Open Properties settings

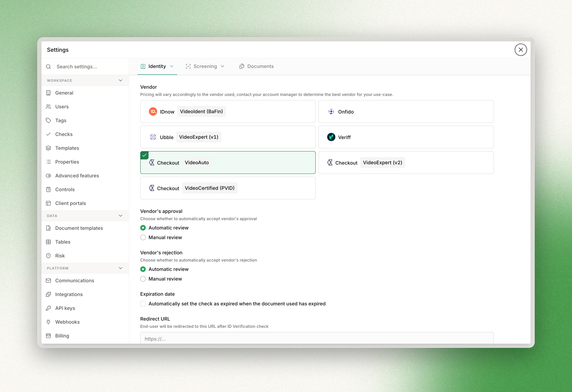click(85, 162)
